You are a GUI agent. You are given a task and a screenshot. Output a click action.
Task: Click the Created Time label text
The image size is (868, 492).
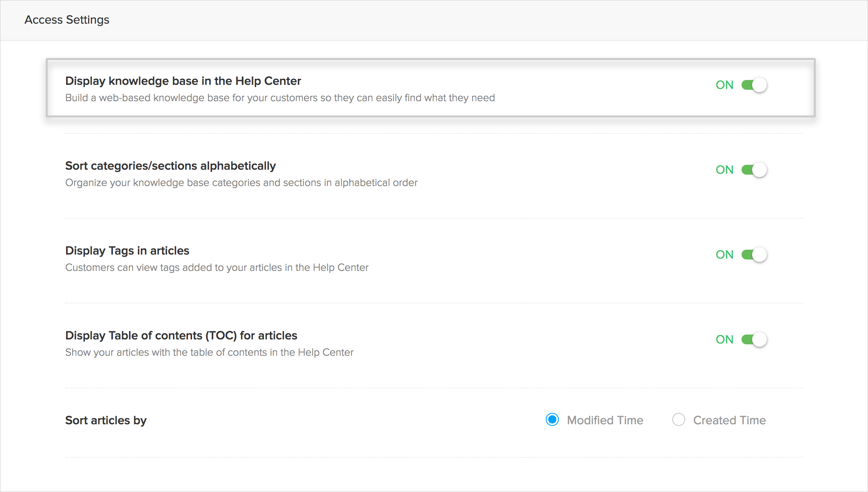pyautogui.click(x=729, y=420)
